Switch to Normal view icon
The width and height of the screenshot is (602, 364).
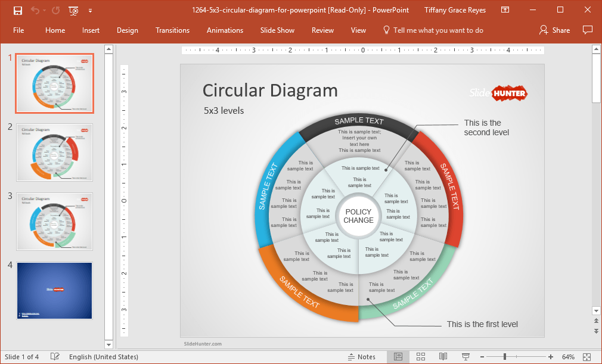pos(398,357)
